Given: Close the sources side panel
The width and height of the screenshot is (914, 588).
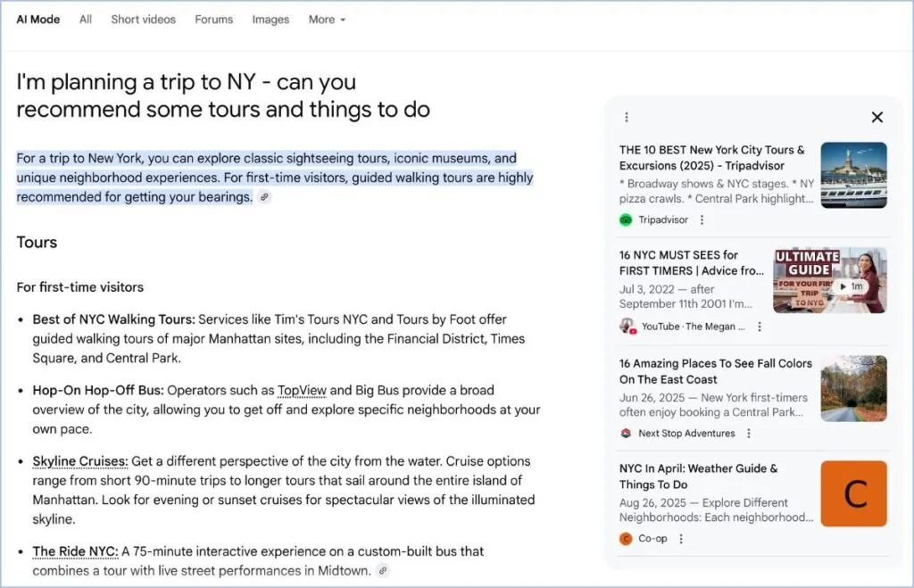Looking at the screenshot, I should coord(877,117).
